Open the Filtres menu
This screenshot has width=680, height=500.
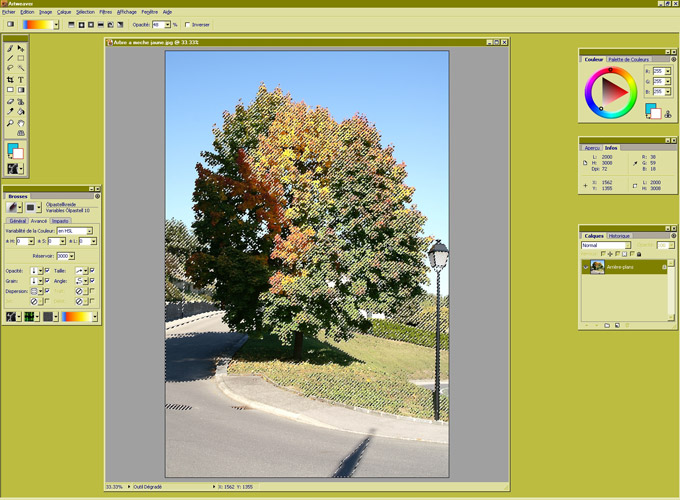coord(105,12)
